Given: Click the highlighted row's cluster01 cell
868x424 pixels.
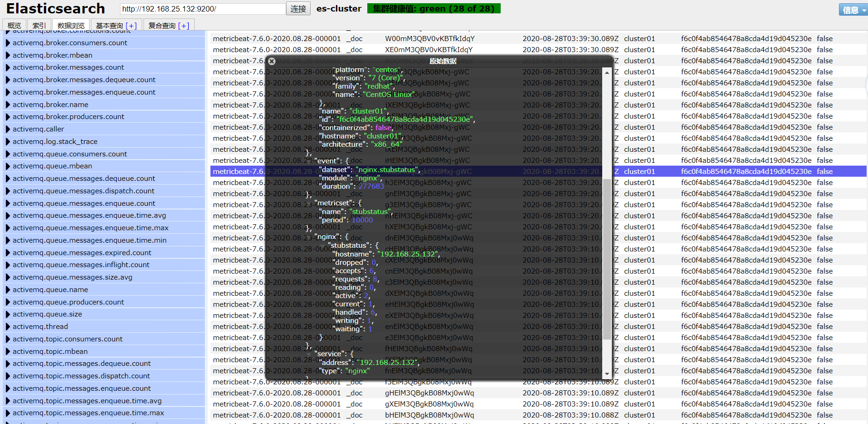Looking at the screenshot, I should (639, 172).
